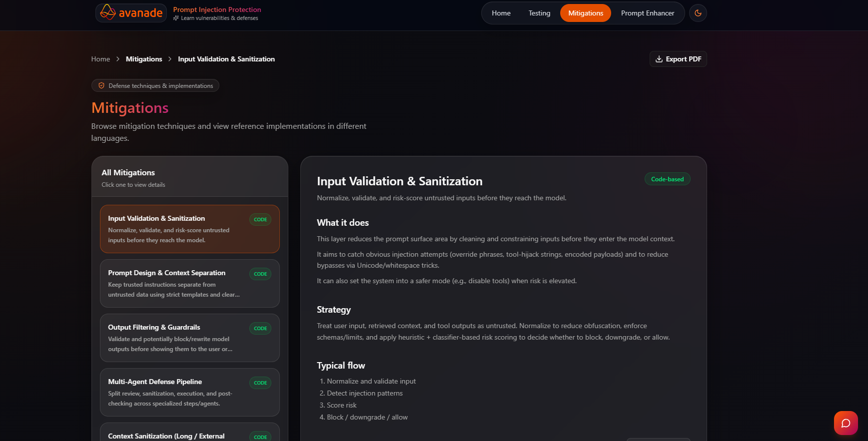The height and width of the screenshot is (441, 868).
Task: Open the Prompt Enhancer tab
Action: click(648, 13)
